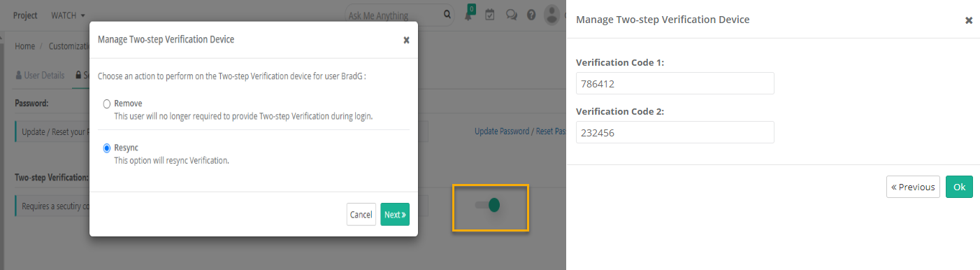The image size is (980, 270).
Task: Click Update Password / Reset Password link
Action: point(520,131)
